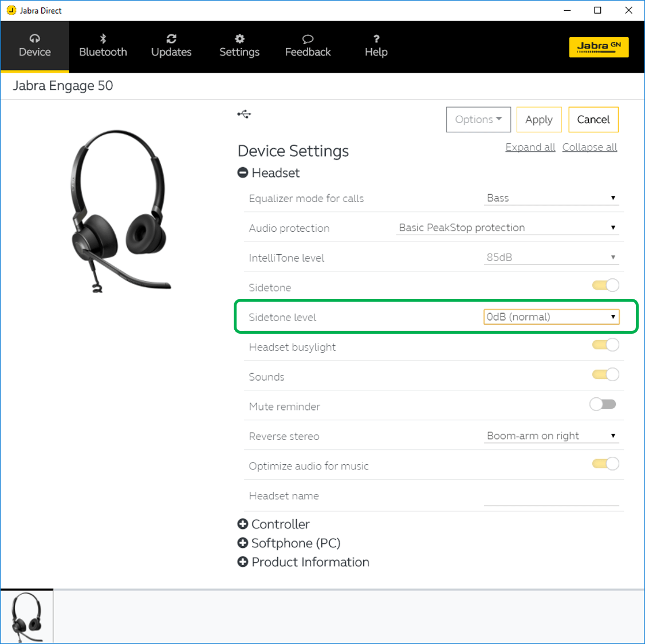Expand the Softphone (PC) section

click(243, 543)
